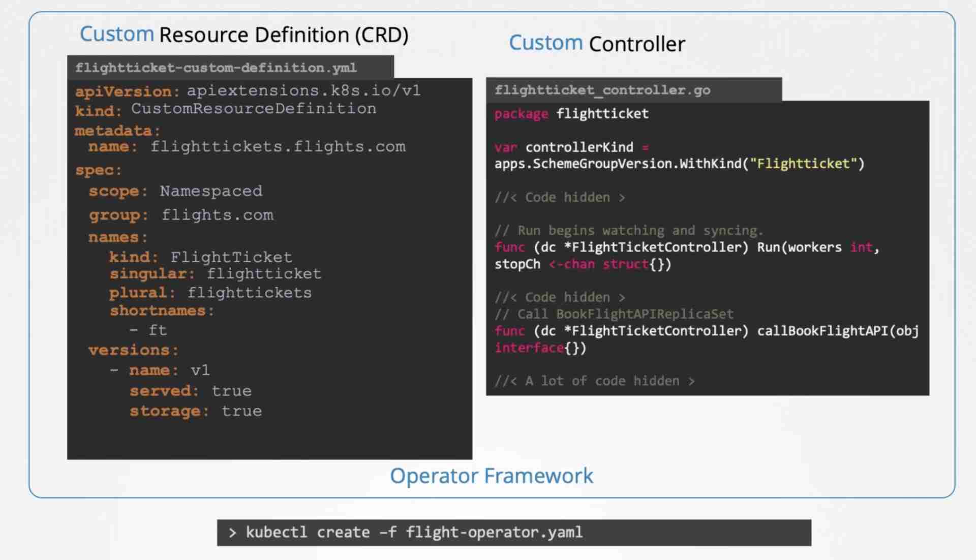The image size is (976, 560).
Task: Click the 'Custom Resource Definition (CRD)' heading
Action: pos(244,35)
